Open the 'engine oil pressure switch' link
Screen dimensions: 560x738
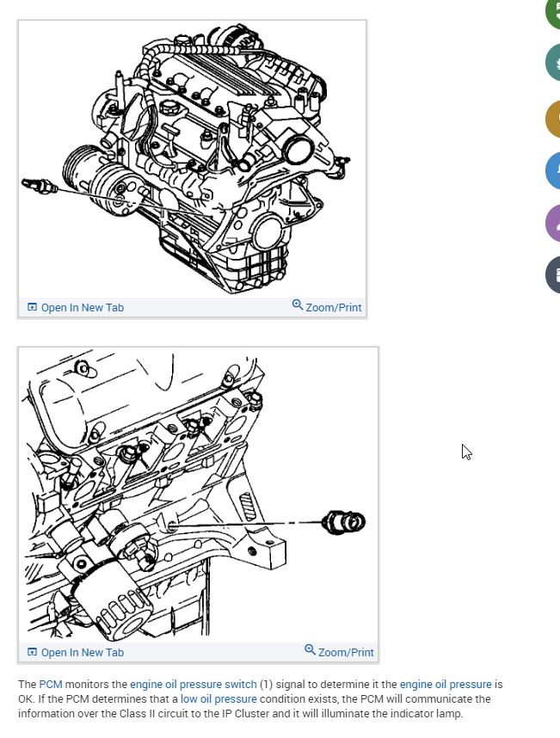coord(194,685)
